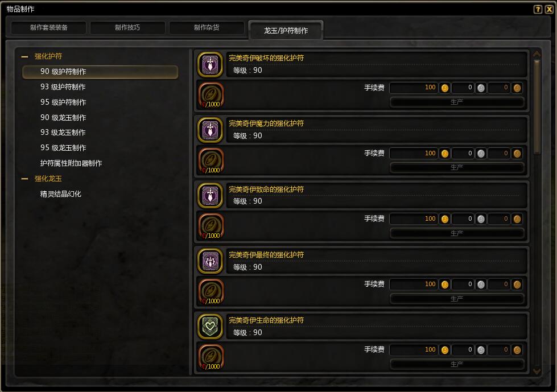Viewport: 557px width, 392px height.
Task: Click the 完美奇伊致命的强化护符 talisman icon
Action: click(210, 195)
